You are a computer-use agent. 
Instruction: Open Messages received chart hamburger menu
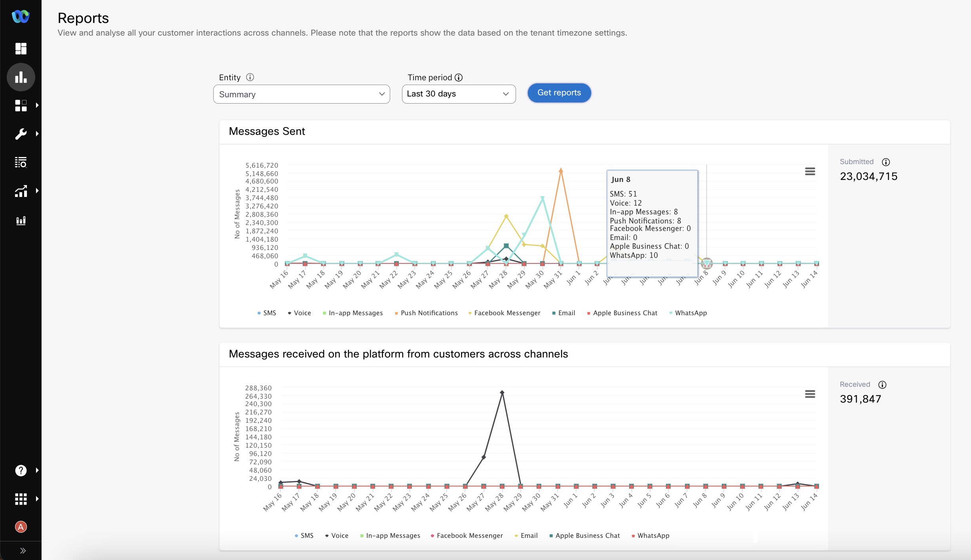tap(810, 394)
